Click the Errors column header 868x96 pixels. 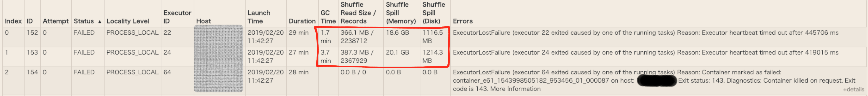(463, 21)
